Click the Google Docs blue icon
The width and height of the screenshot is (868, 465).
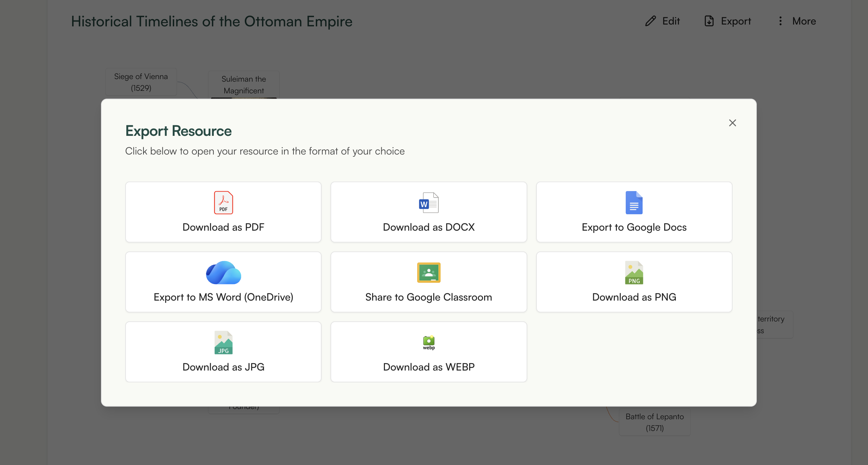click(x=634, y=202)
